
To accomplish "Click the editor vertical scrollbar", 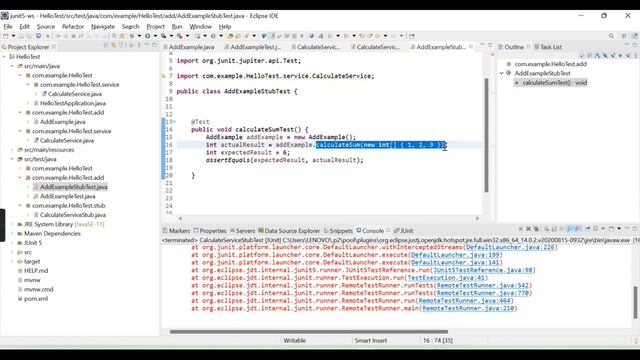I will pyautogui.click(x=486, y=135).
